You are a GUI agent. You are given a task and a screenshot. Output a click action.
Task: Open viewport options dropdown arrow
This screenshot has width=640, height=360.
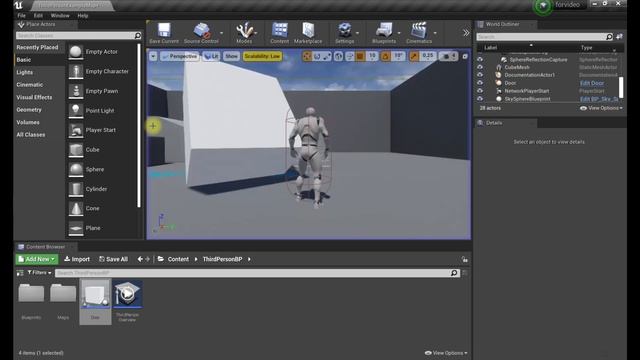point(153,56)
